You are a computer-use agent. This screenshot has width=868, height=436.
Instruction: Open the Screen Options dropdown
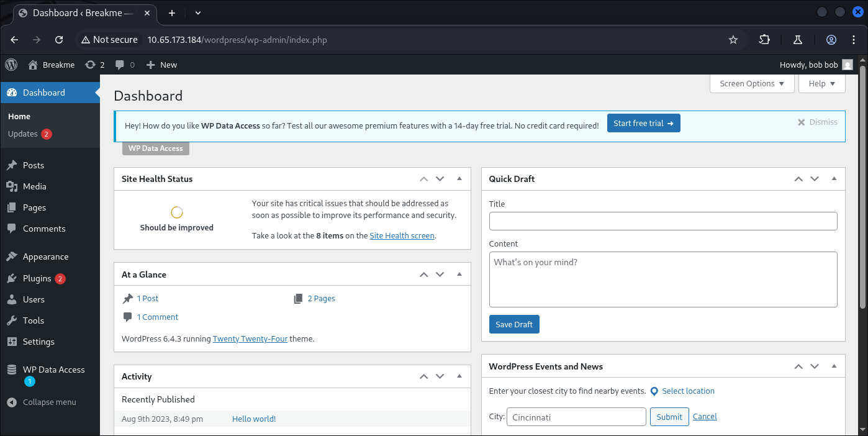tap(752, 83)
